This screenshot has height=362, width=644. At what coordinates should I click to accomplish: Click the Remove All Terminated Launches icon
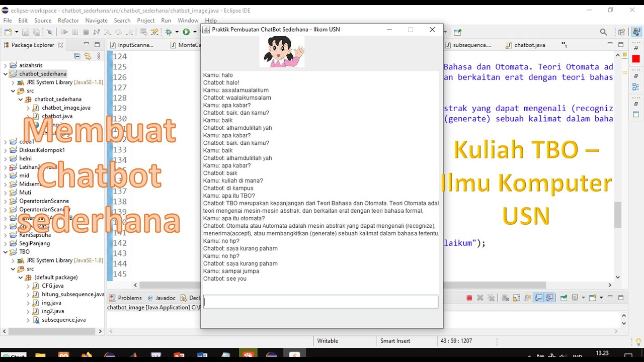[491, 298]
